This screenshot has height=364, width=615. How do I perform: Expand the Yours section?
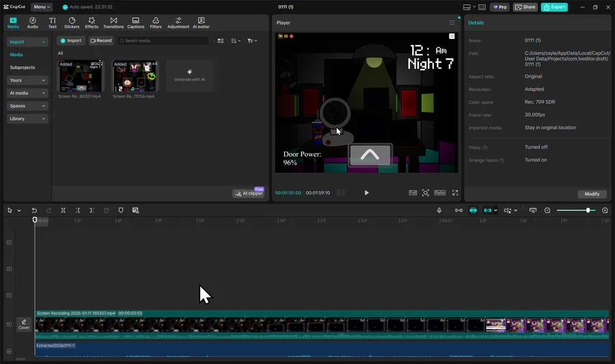pos(27,81)
